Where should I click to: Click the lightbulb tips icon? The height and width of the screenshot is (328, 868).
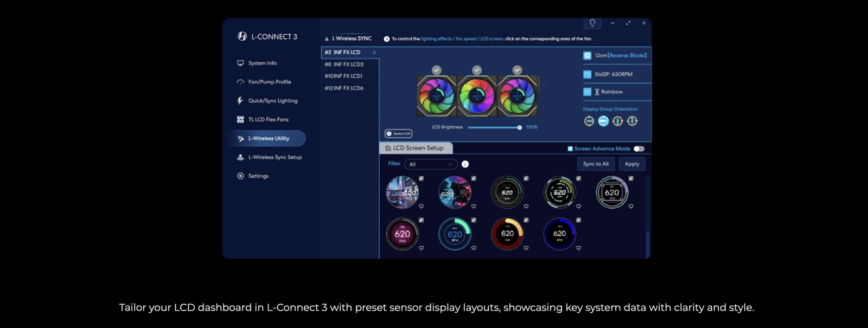click(592, 23)
